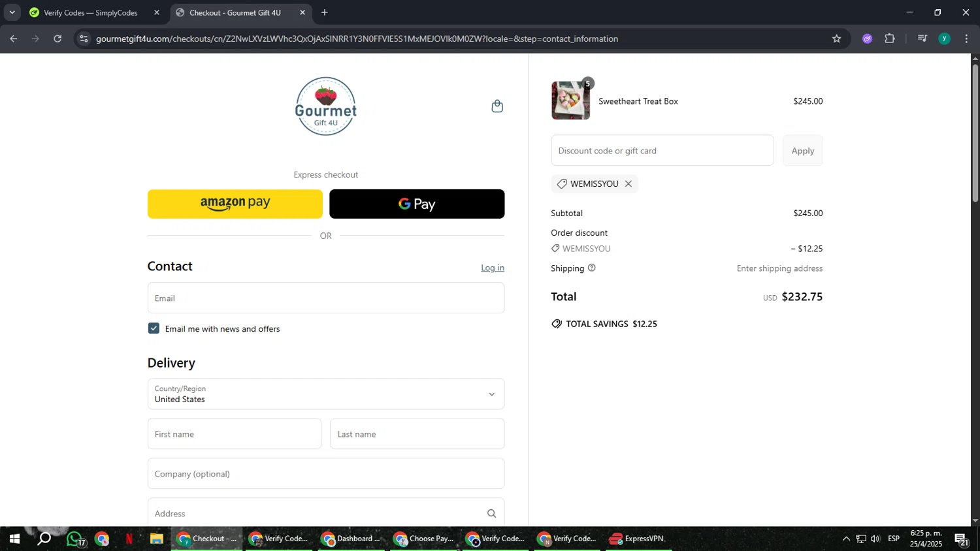Viewport: 980px width, 551px height.
Task: Click the Email input field
Action: [326, 298]
